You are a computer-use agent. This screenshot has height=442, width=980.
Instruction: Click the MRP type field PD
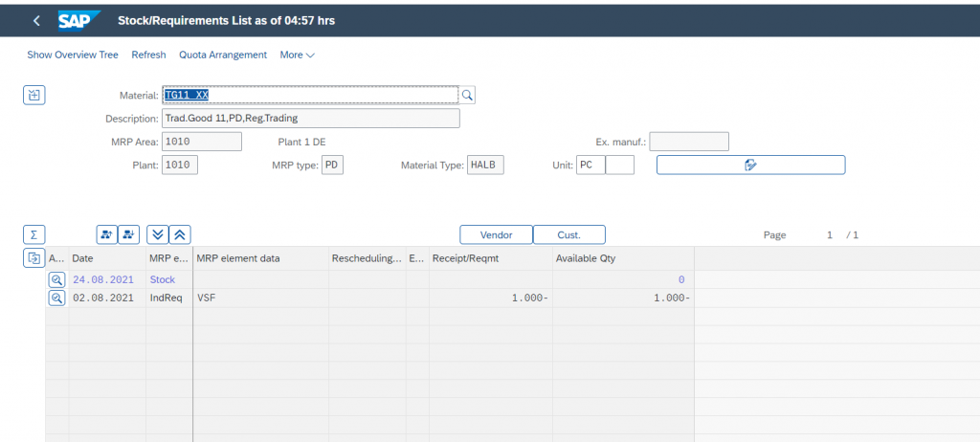(x=332, y=166)
